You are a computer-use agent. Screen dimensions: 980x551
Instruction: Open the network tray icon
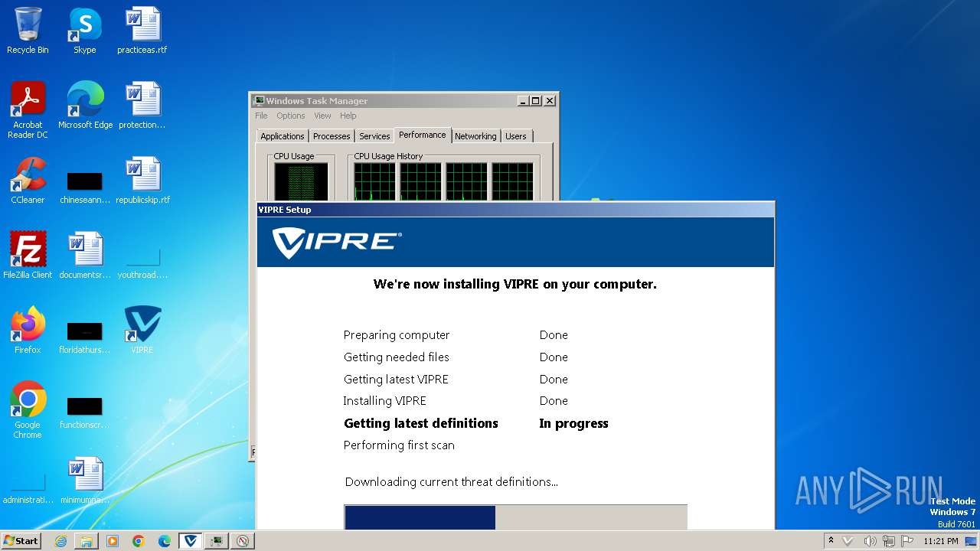889,541
